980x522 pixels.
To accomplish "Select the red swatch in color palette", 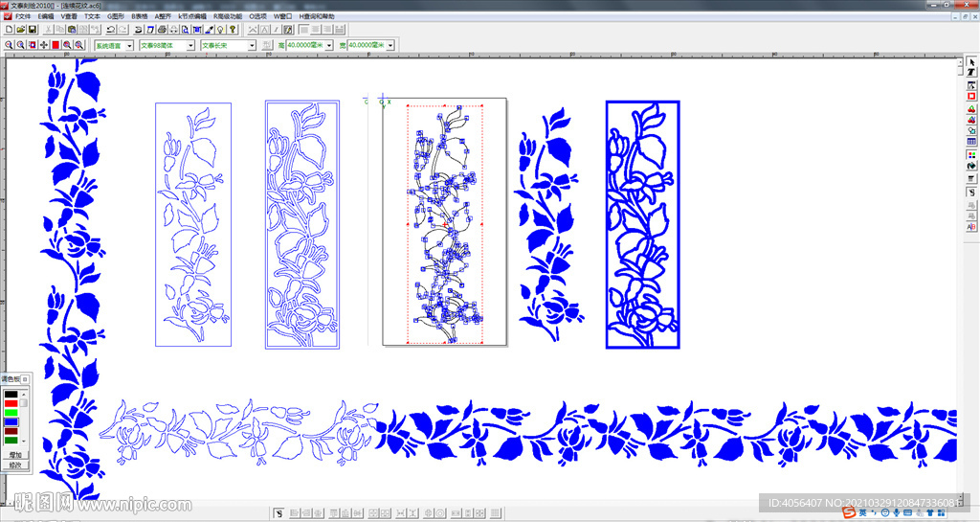I will (11, 404).
